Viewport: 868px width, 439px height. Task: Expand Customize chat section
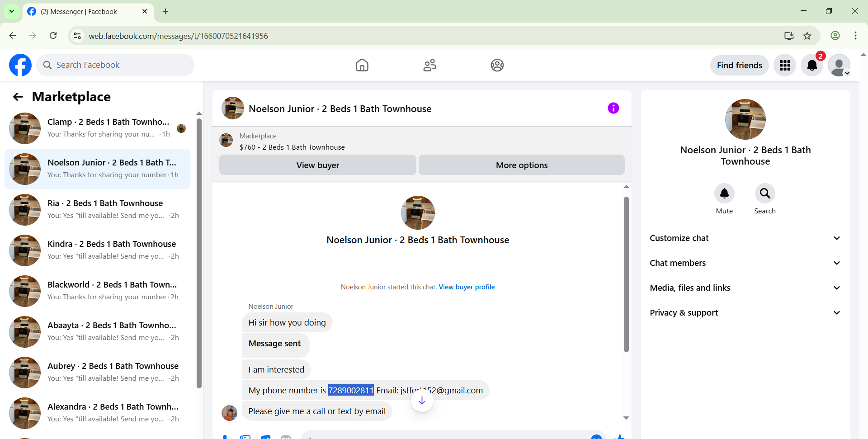pyautogui.click(x=745, y=238)
